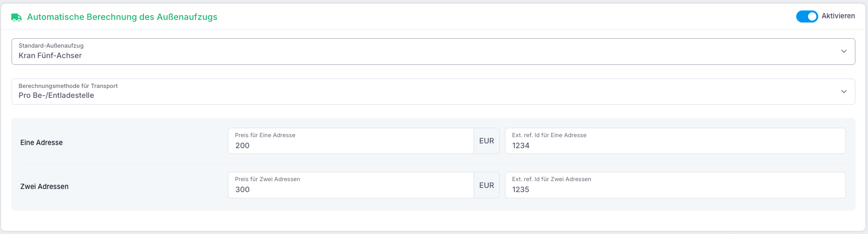Click the EUR suffix beside price 200
Screen dimensions: 868x234
point(487,141)
